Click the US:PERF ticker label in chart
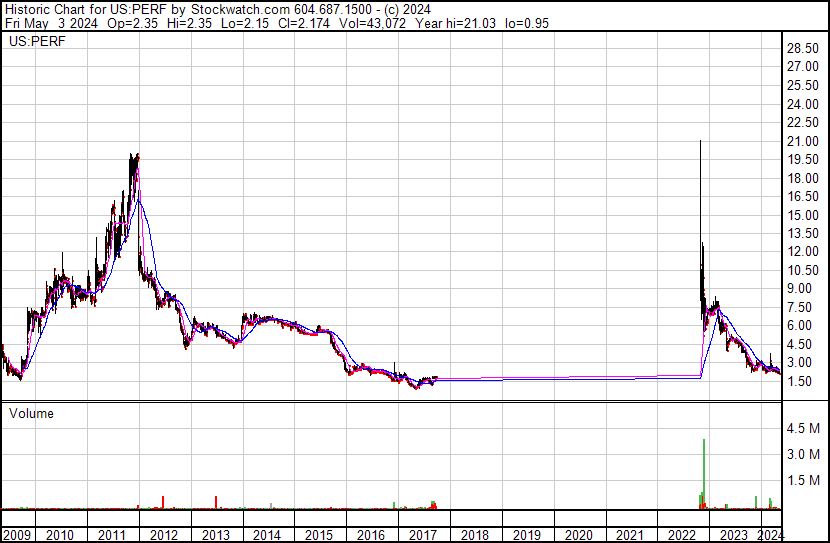The width and height of the screenshot is (830, 543). pos(37,41)
